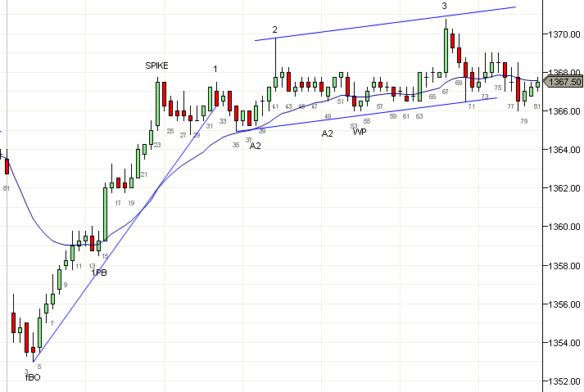Click bar number 81 at left chart edge
The height and width of the screenshot is (392, 584).
[x=6, y=188]
